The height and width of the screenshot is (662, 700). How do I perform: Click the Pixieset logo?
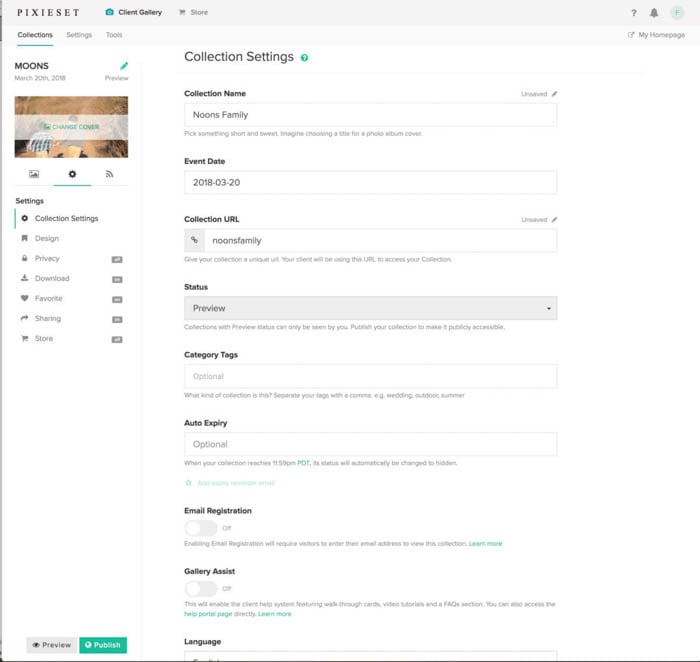coord(48,12)
